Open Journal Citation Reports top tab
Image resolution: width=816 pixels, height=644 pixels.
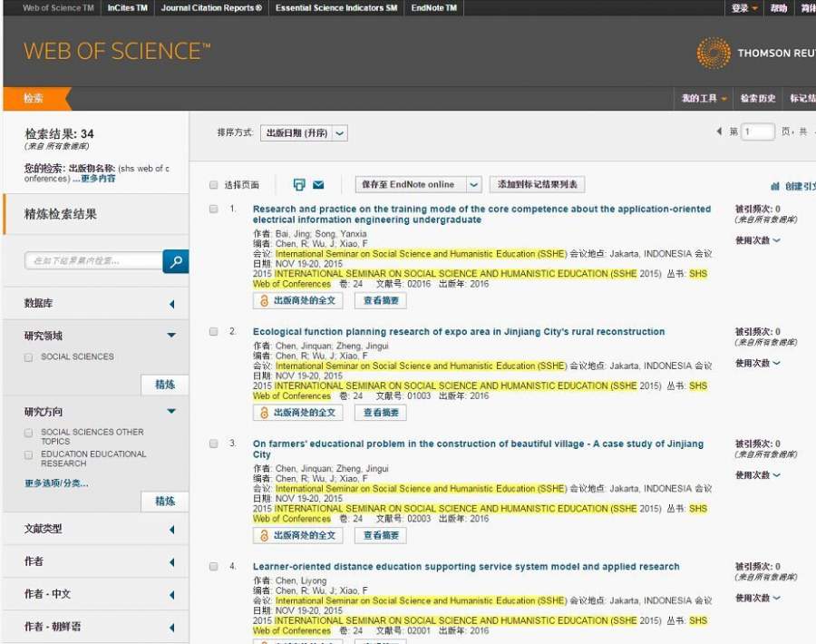click(x=211, y=8)
